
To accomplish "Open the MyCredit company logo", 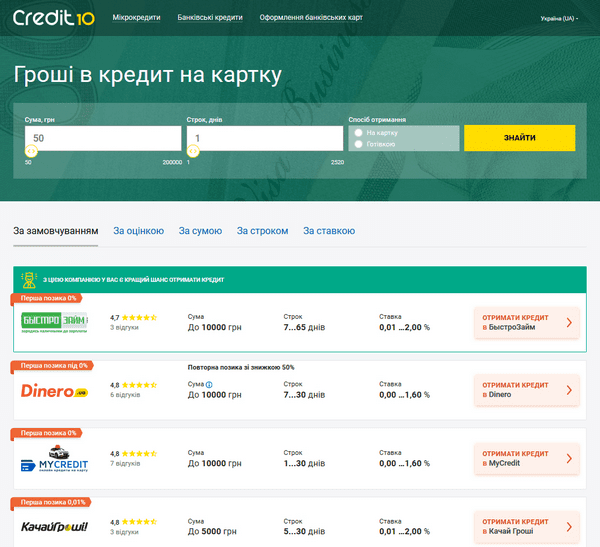I will 54,459.
